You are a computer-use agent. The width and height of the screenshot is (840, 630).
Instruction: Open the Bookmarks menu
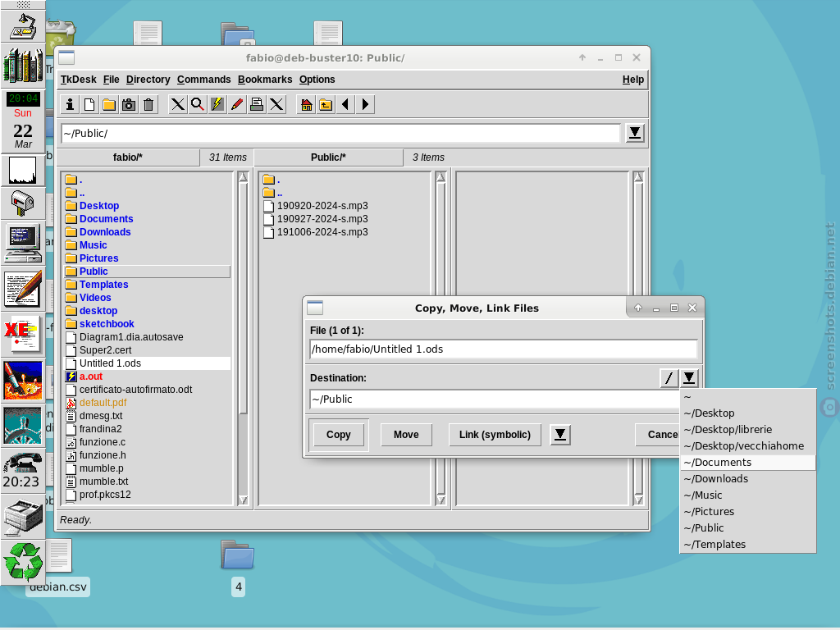point(265,80)
